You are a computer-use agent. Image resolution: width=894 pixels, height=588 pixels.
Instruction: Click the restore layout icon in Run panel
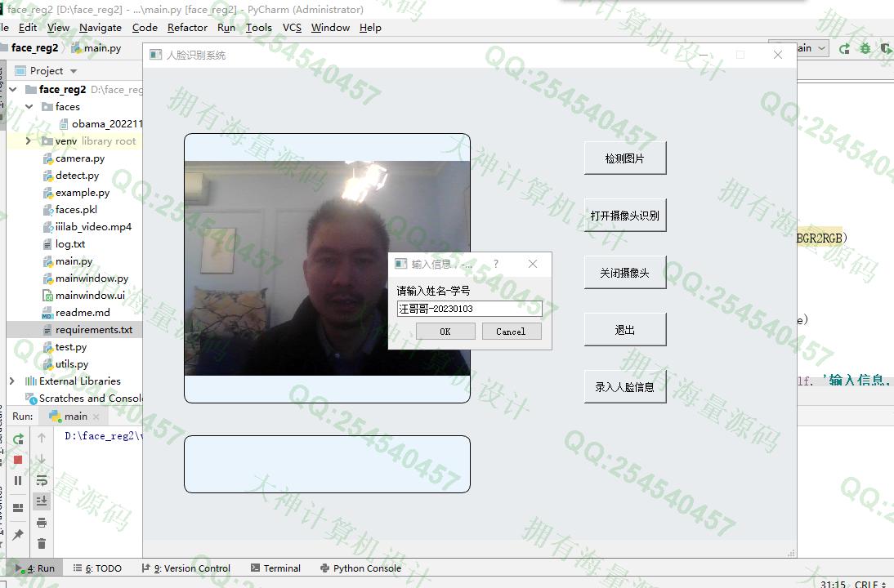tap(18, 508)
